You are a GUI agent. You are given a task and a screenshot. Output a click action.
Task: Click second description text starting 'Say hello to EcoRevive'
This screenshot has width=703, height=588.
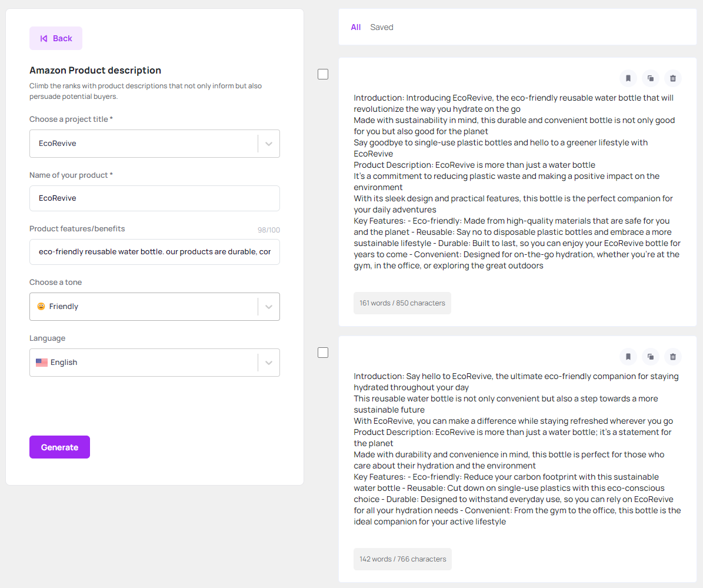tap(517, 449)
